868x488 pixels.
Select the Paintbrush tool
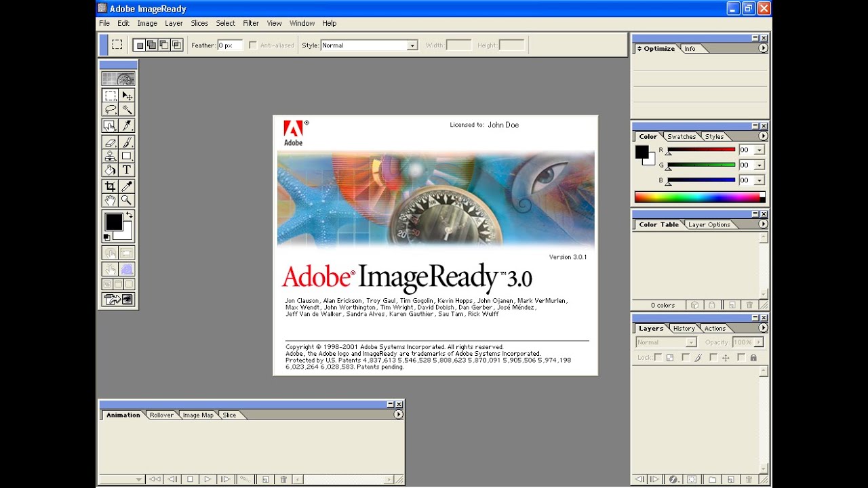127,142
